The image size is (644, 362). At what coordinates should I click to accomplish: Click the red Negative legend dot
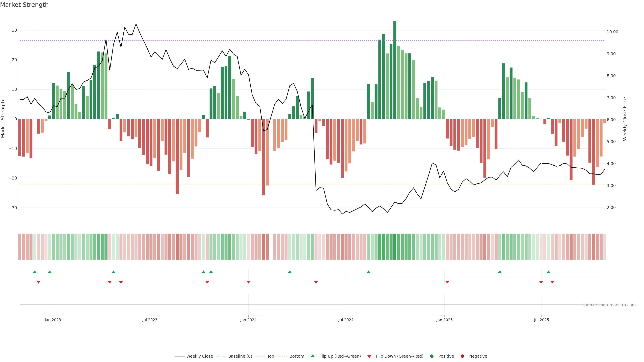click(462, 356)
